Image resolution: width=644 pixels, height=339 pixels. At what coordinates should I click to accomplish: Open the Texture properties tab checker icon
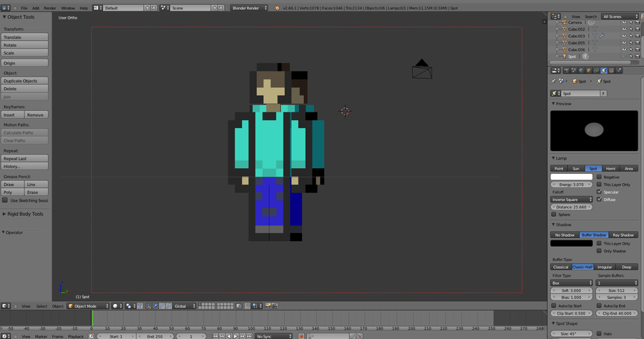tap(611, 71)
